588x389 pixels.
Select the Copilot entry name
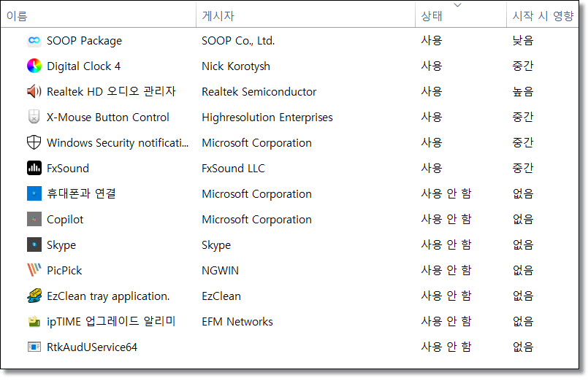[65, 219]
